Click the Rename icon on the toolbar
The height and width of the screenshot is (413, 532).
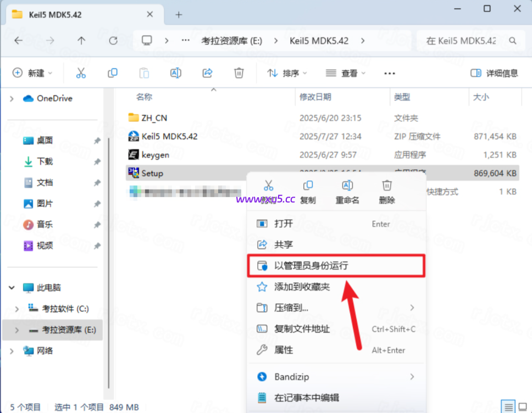click(x=177, y=72)
